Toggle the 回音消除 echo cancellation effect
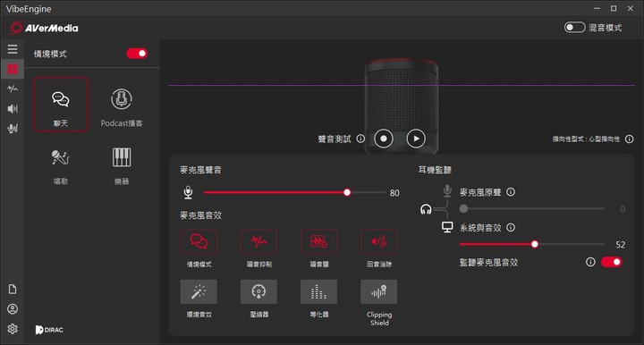 [379, 241]
